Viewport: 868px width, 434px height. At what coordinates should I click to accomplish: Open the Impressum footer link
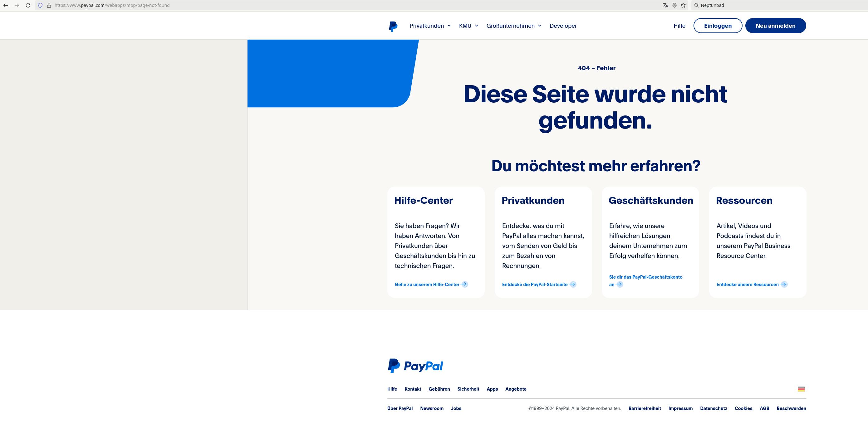click(x=680, y=408)
